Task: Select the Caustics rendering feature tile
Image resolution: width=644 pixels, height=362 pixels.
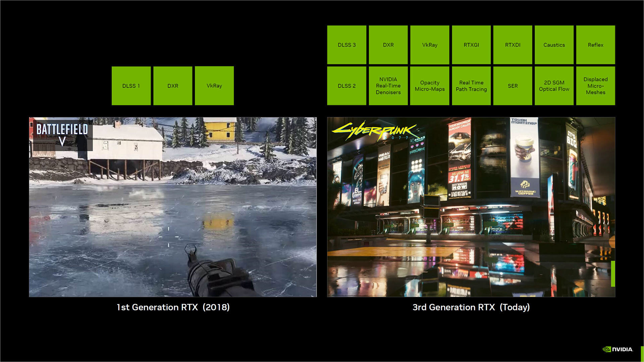Action: coord(554,45)
